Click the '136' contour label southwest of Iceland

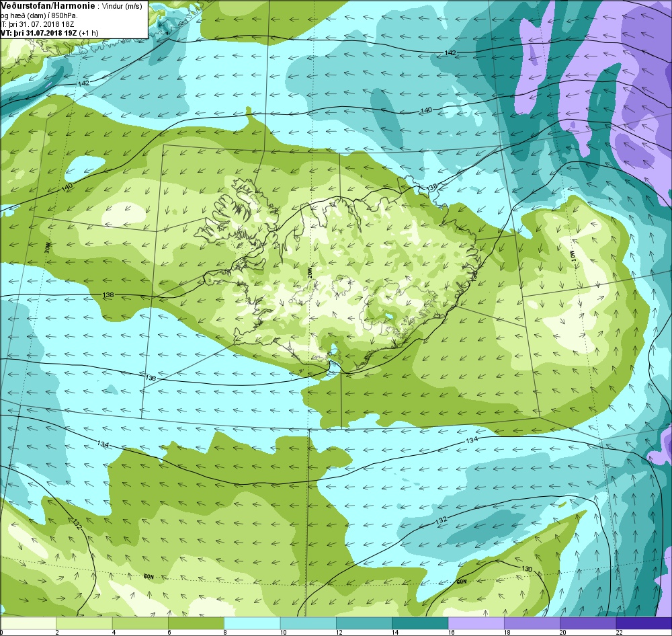(151, 379)
